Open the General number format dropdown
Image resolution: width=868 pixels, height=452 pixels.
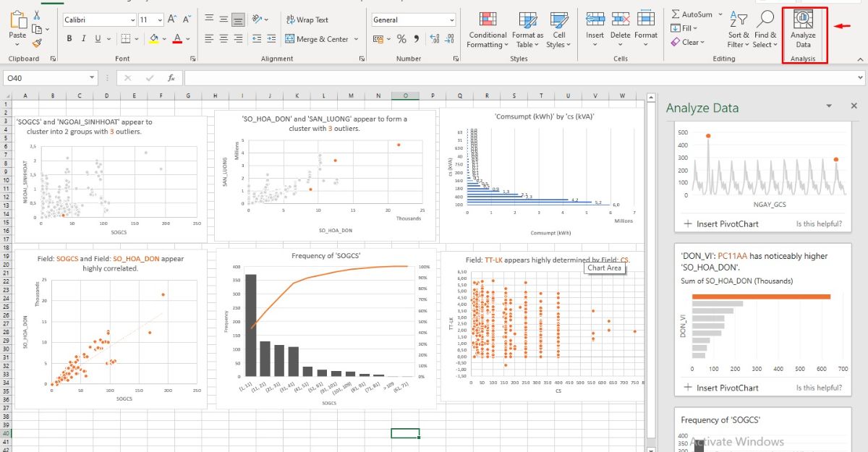point(451,20)
